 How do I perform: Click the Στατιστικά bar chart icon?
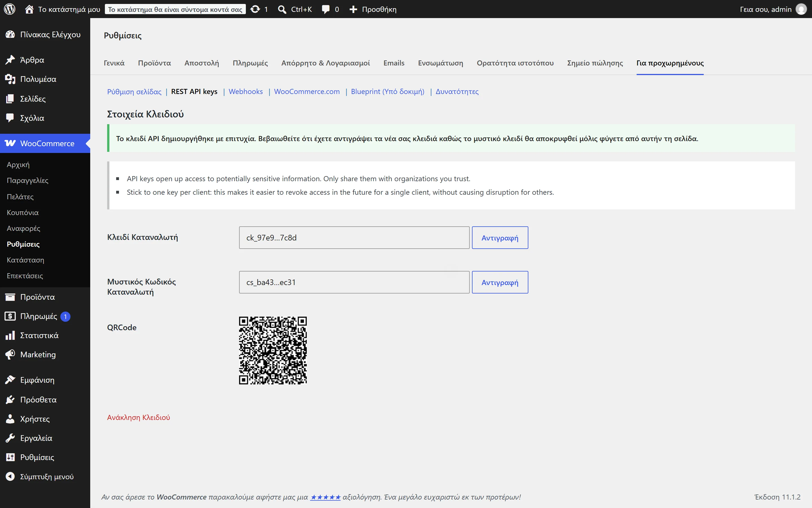[10, 335]
